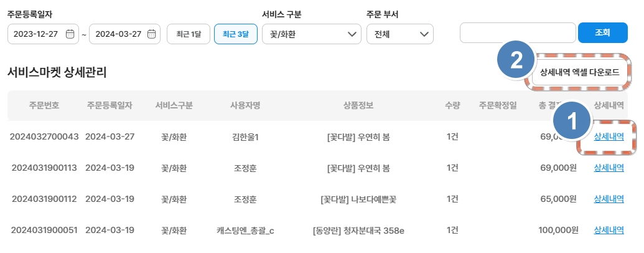Viewport: 644px width, 253px height.
Task: Click the search text input box
Action: pyautogui.click(x=518, y=32)
